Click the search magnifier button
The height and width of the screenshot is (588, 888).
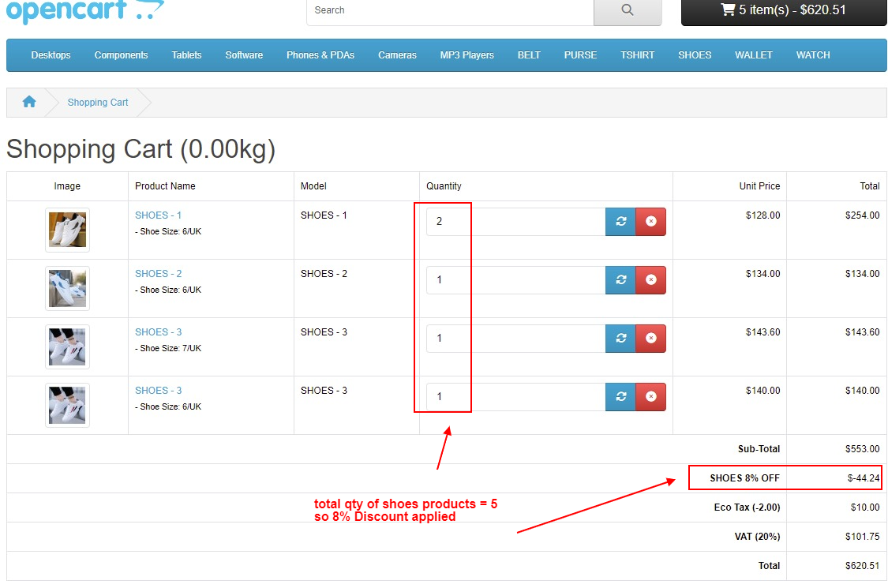[x=627, y=10]
